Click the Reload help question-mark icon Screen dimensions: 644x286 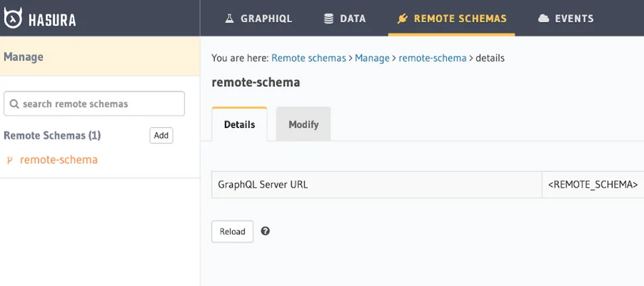click(265, 231)
